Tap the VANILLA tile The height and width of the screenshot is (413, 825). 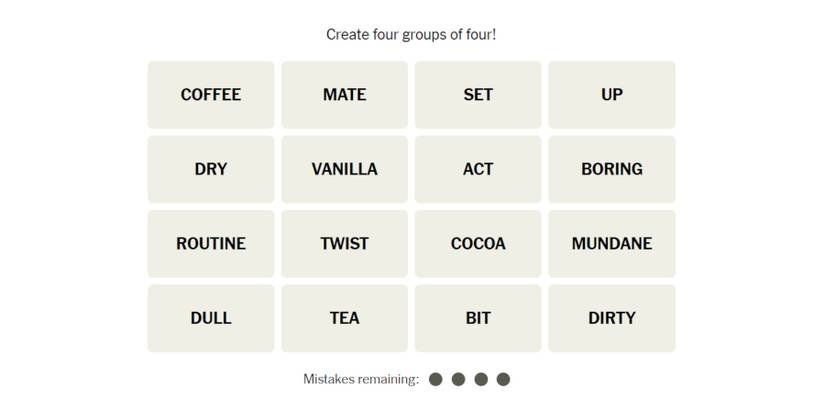click(344, 169)
